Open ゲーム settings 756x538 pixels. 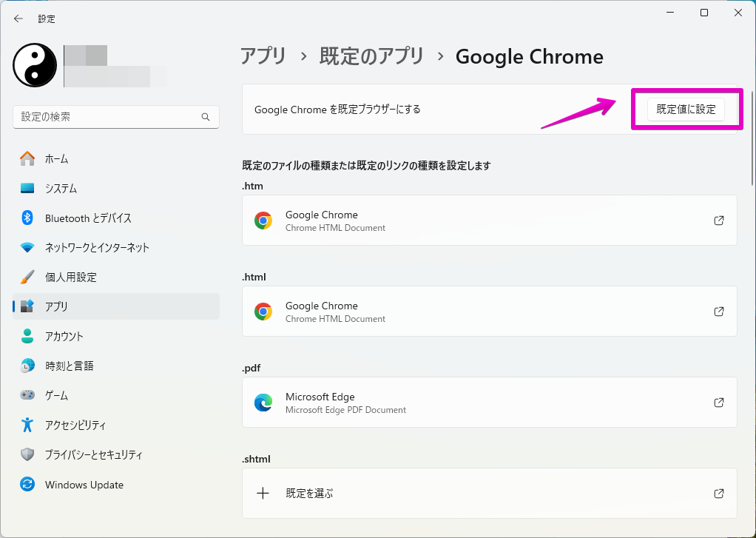click(116, 395)
